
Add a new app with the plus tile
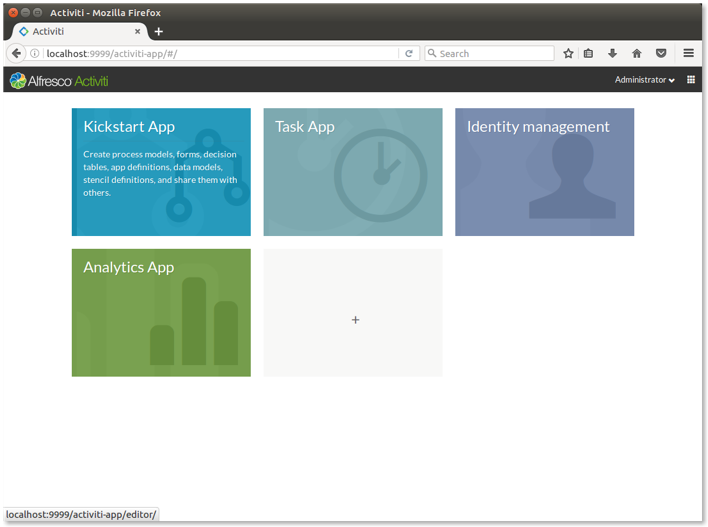[355, 320]
